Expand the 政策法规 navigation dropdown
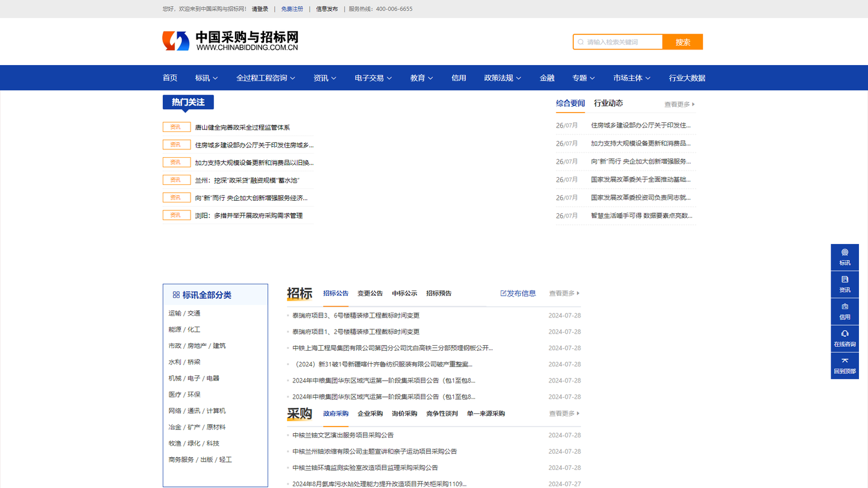This screenshot has height=488, width=868. pos(503,78)
